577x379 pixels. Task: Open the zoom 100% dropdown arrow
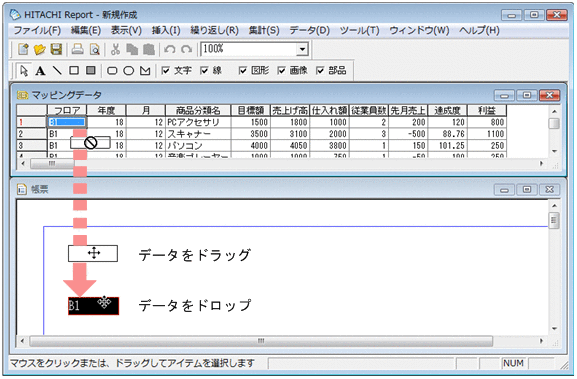tap(302, 49)
